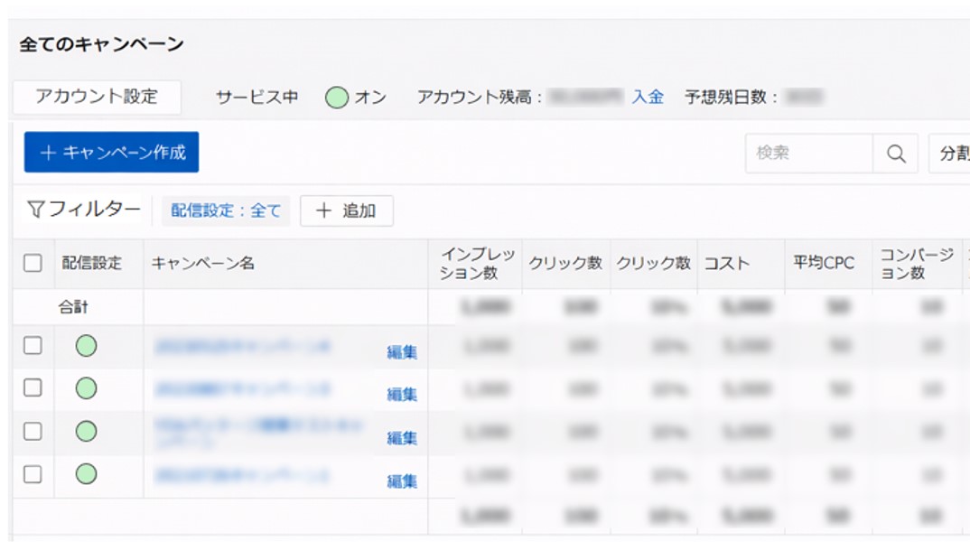Image resolution: width=970 pixels, height=560 pixels.
Task: Open the 分割 dropdown
Action: [950, 154]
